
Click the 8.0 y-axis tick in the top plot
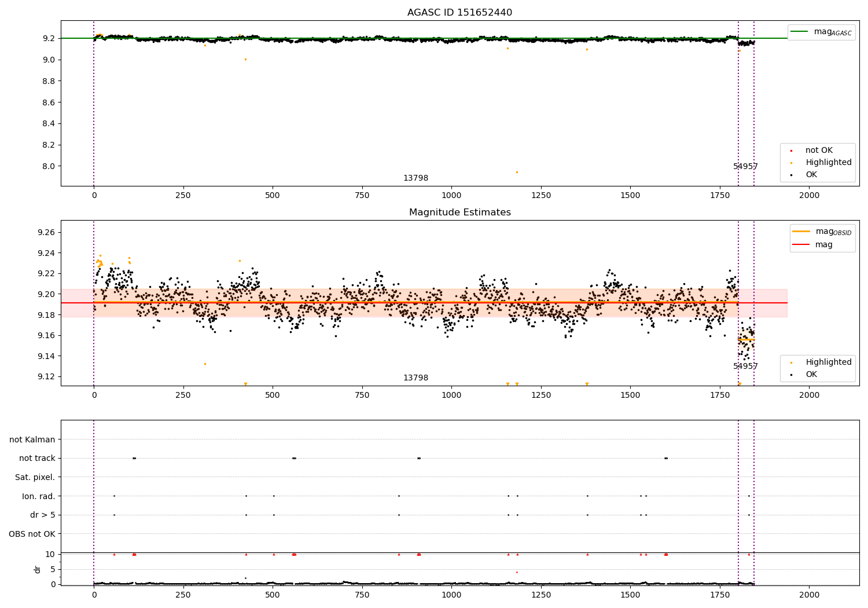(49, 166)
